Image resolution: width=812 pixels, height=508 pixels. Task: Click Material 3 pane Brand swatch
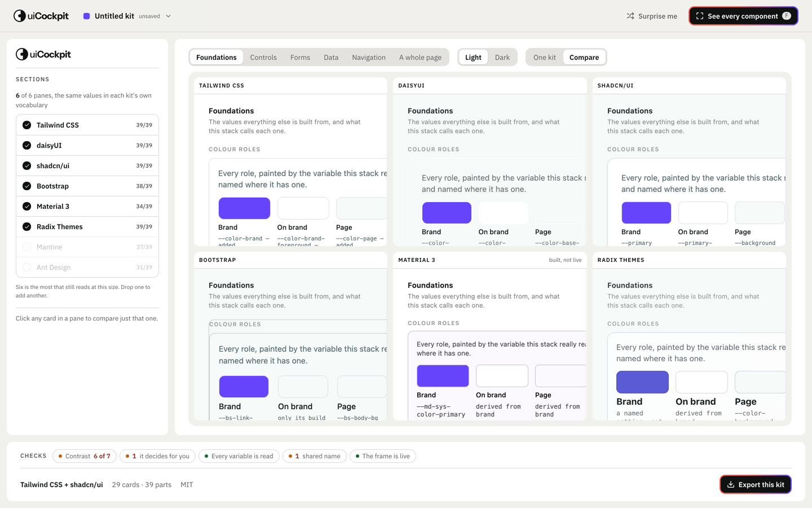443,376
